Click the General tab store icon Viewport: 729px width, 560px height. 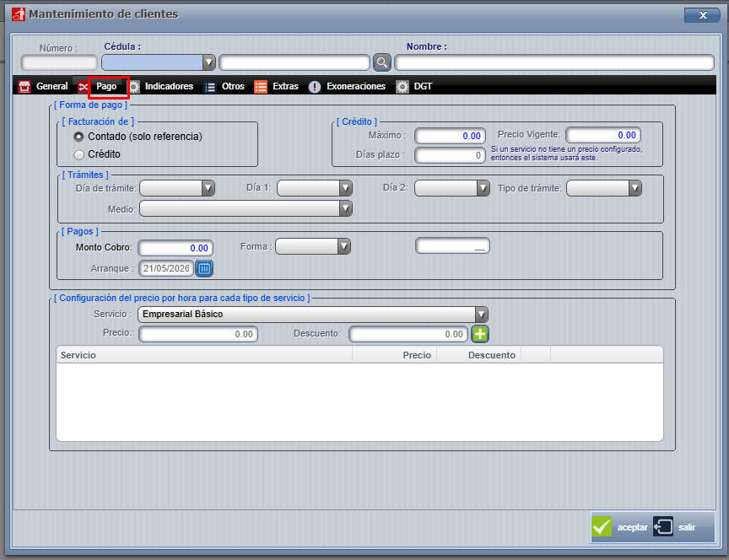[x=24, y=86]
